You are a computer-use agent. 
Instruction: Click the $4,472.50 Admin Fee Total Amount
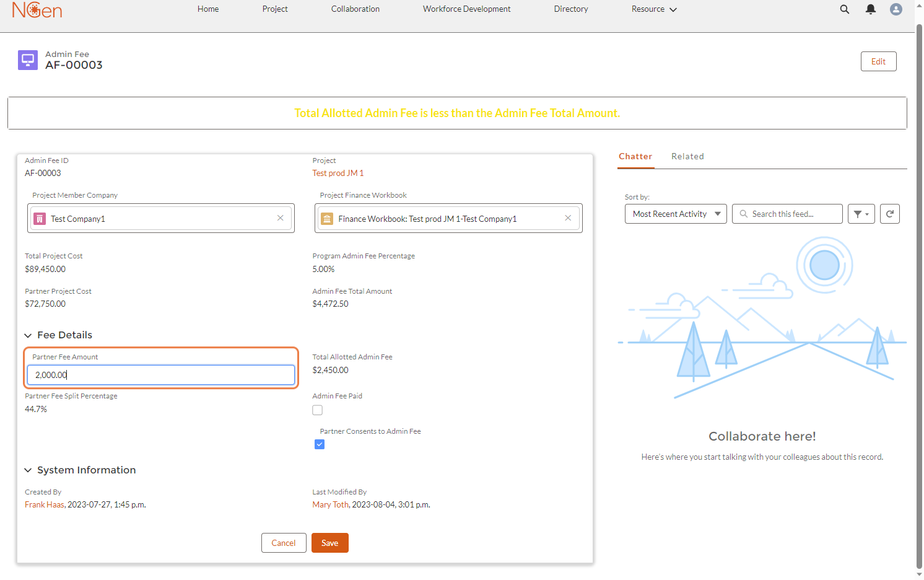coord(331,304)
